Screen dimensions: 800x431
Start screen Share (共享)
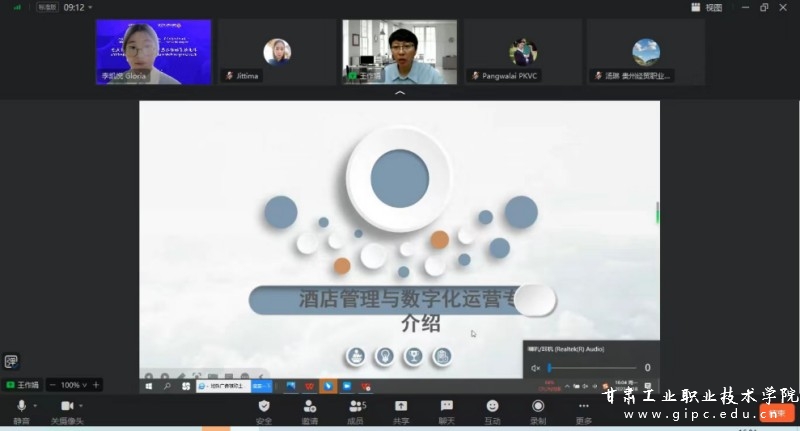pos(401,407)
